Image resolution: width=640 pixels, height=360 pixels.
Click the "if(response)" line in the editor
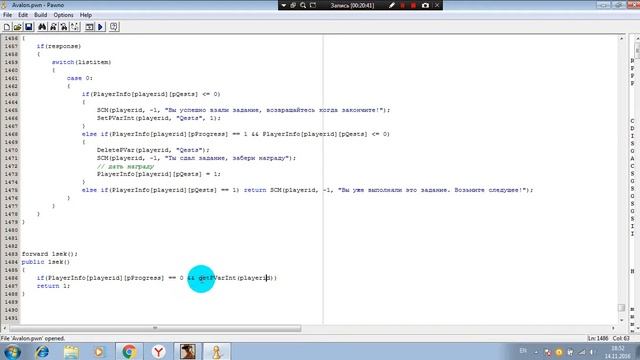click(x=59, y=46)
